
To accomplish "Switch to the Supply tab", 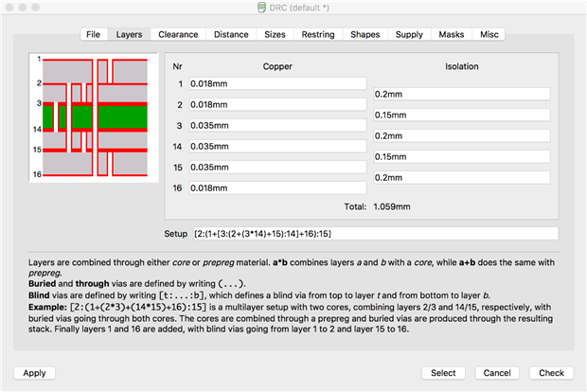I will tap(409, 34).
